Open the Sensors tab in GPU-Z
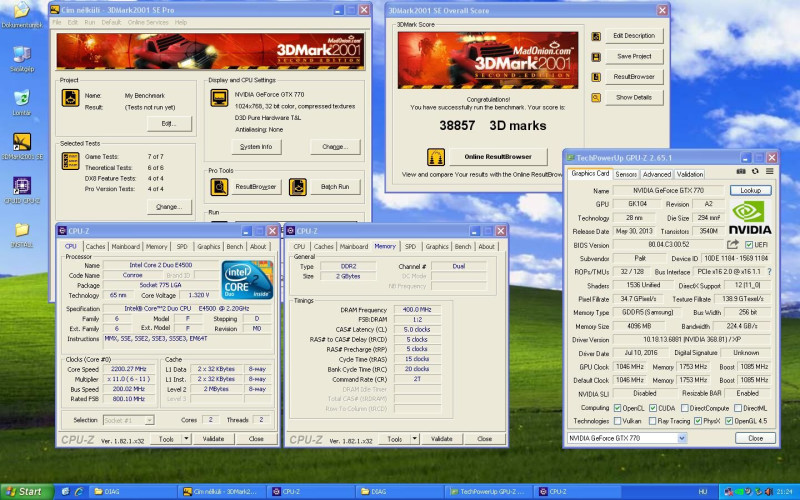Viewport: 800px width, 500px height. coord(626,174)
